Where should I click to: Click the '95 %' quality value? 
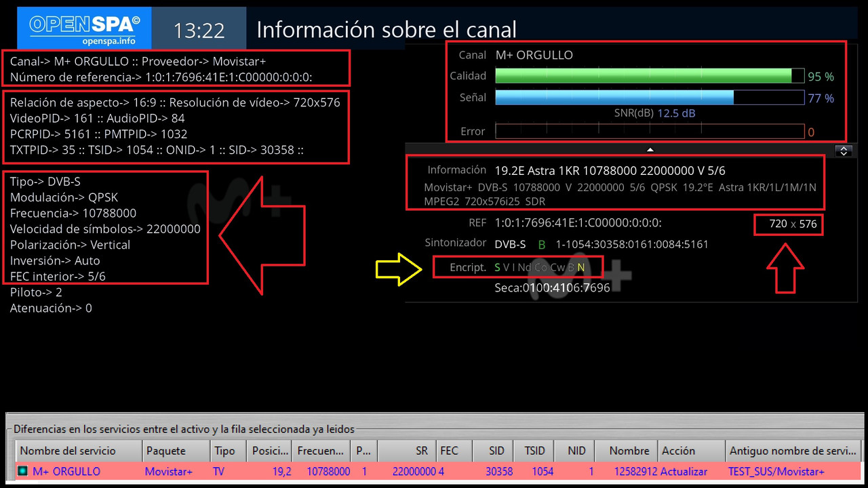pyautogui.click(x=821, y=77)
